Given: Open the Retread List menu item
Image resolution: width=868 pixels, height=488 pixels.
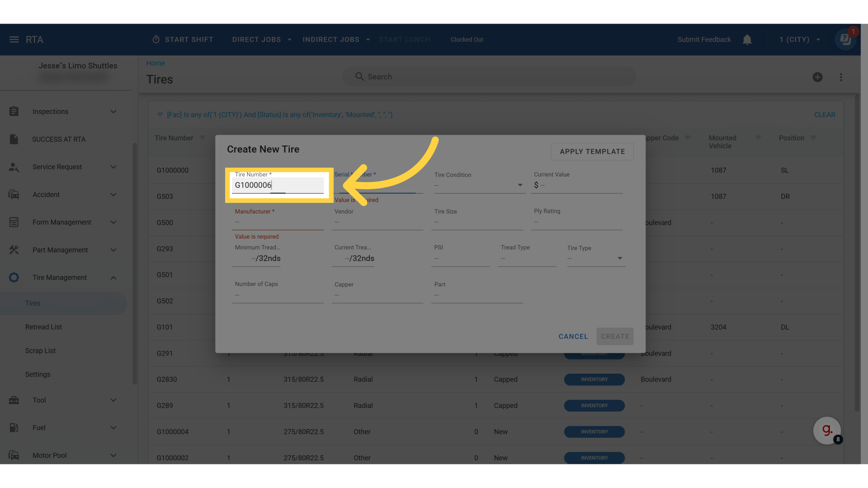Looking at the screenshot, I should coord(43,327).
